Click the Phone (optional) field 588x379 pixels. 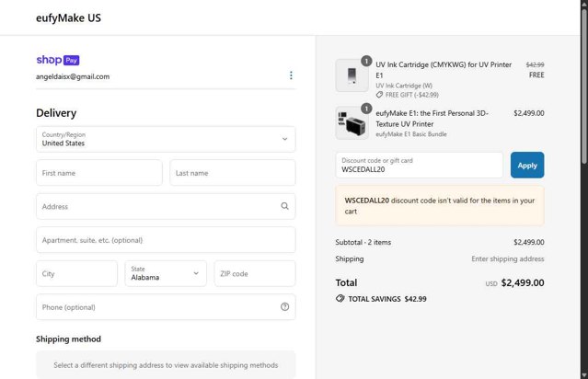tap(166, 307)
